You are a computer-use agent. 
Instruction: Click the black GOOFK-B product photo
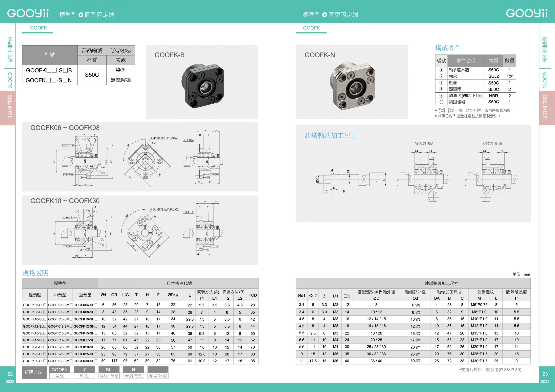pos(203,86)
